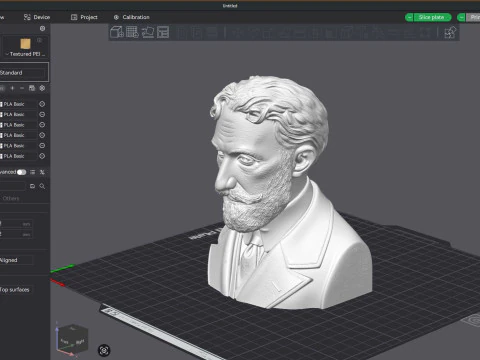Open the Others settings tab
The width and height of the screenshot is (480, 360).
(x=11, y=198)
